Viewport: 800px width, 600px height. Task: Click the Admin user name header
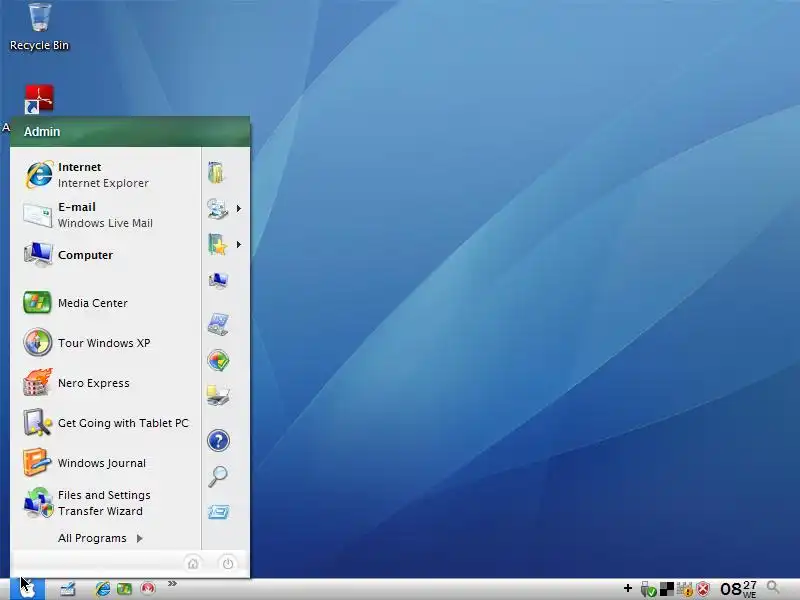tap(42, 132)
